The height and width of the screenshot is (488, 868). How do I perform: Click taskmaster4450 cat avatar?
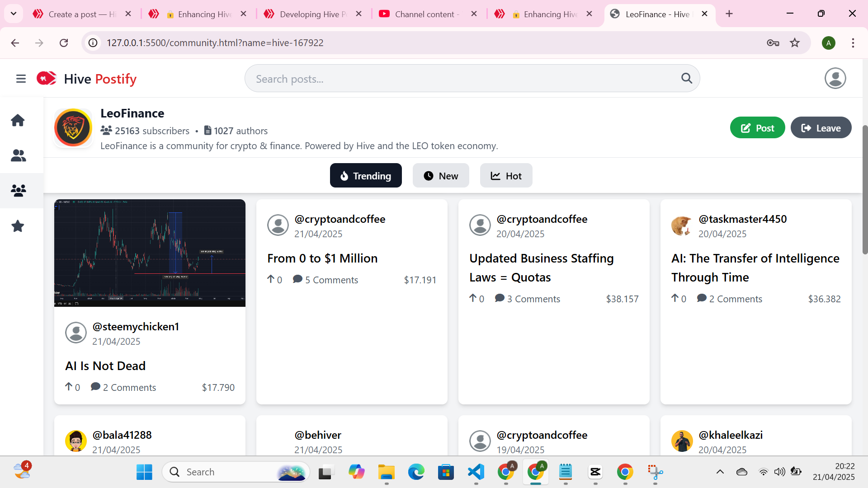pyautogui.click(x=682, y=225)
